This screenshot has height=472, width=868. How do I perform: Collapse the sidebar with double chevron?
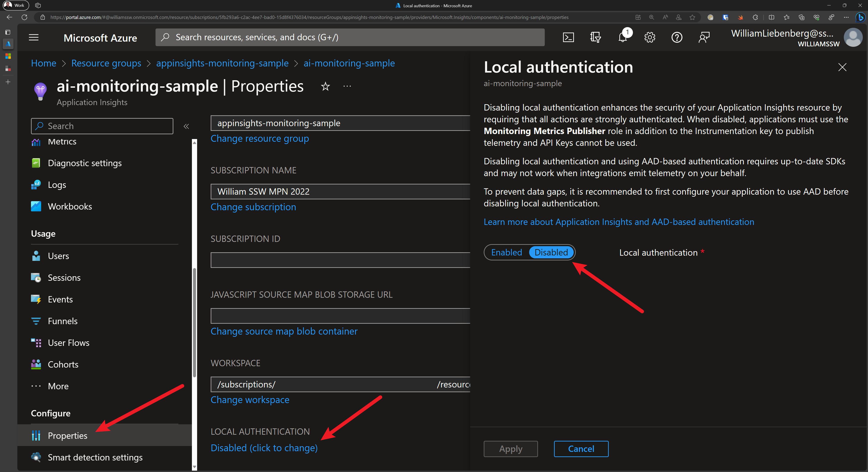pyautogui.click(x=186, y=126)
